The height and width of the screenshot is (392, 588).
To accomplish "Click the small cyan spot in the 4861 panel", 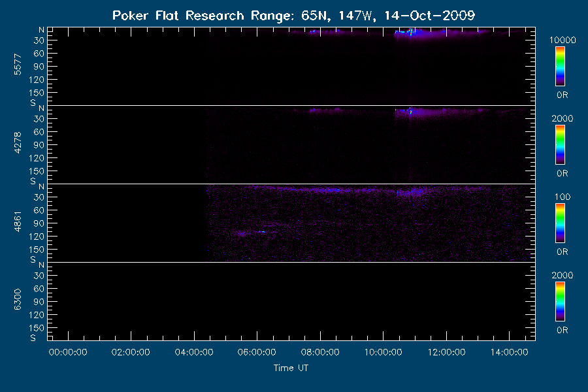I will click(262, 232).
